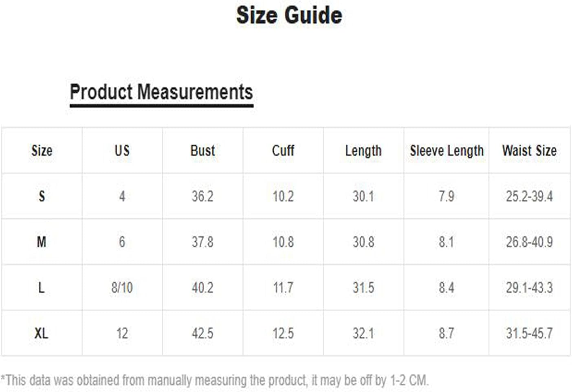Click the 11.7 cuff value

pyautogui.click(x=283, y=288)
